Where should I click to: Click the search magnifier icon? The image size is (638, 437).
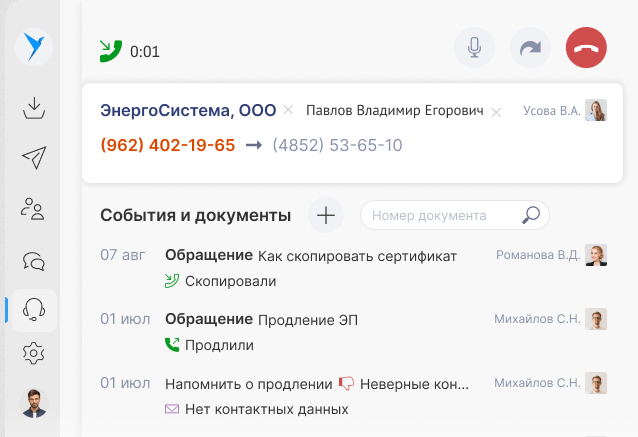(531, 215)
